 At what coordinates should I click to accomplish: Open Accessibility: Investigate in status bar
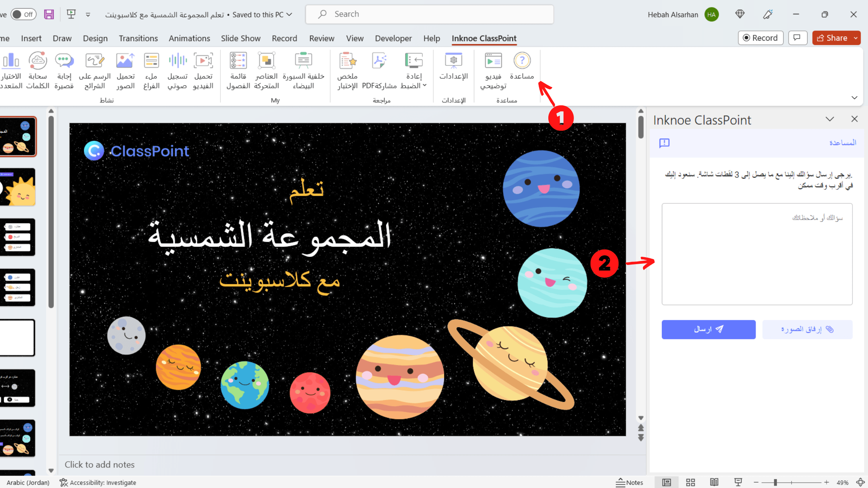click(x=98, y=483)
